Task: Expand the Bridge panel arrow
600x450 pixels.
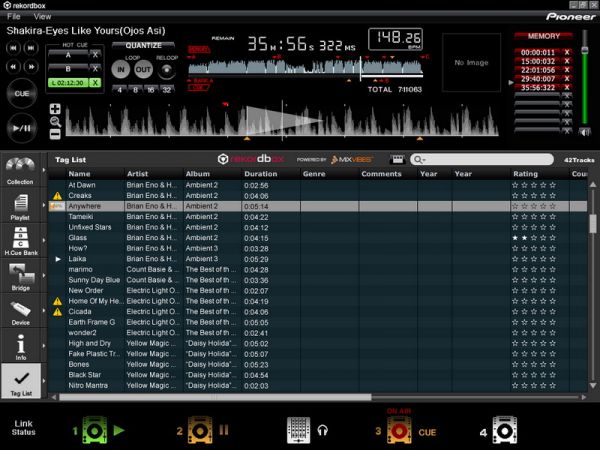Action: click(44, 276)
